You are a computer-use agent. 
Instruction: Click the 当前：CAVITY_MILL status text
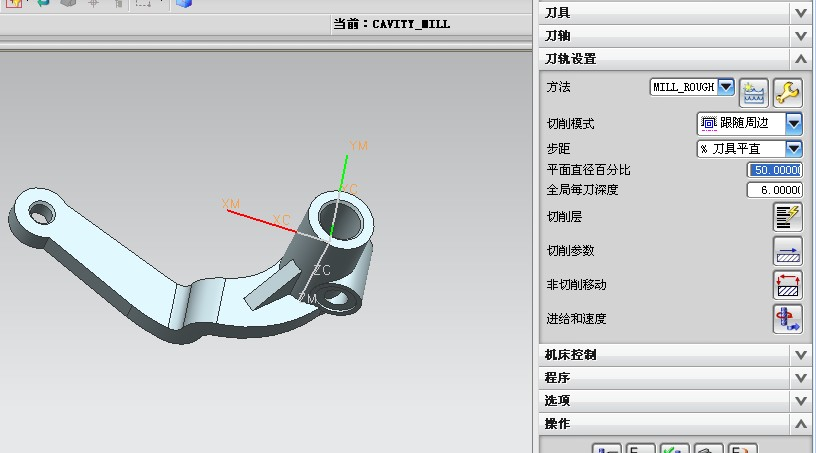coord(391,24)
